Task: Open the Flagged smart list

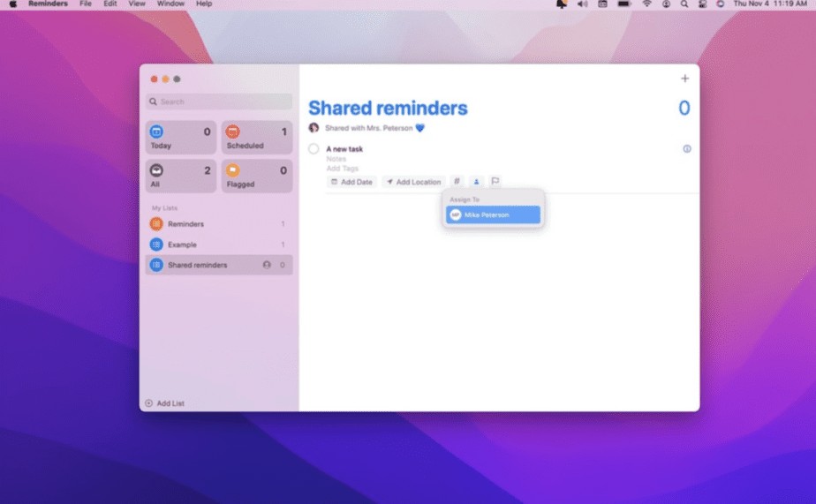Action: pos(257,177)
